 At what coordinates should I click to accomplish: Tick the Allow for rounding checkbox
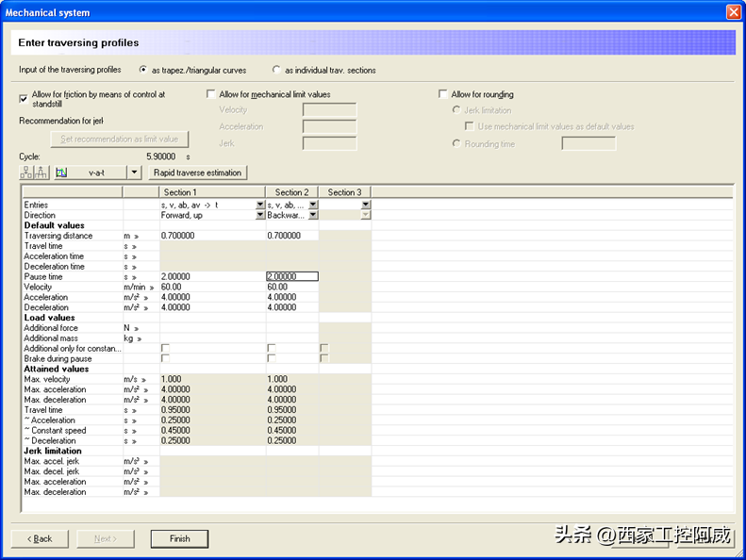point(443,94)
